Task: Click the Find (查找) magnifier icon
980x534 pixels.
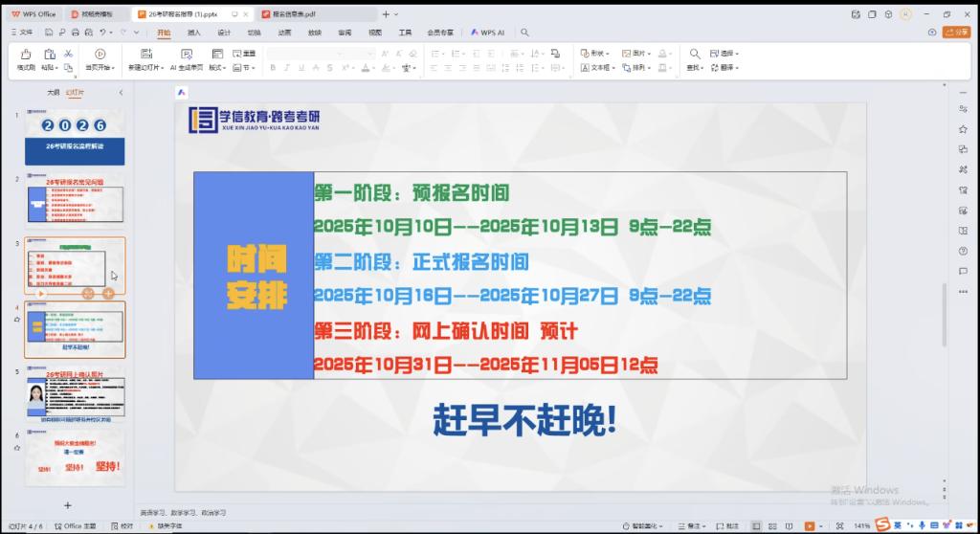Action: (694, 54)
